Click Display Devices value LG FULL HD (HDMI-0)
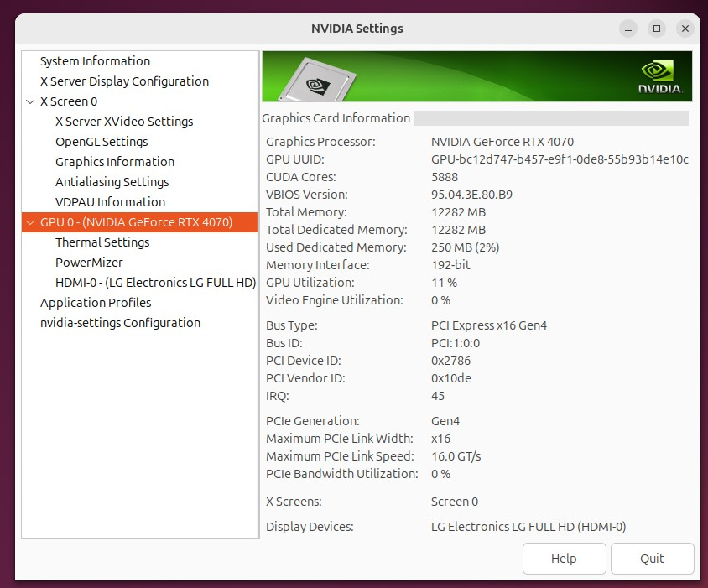The height and width of the screenshot is (588, 708). coord(528,527)
